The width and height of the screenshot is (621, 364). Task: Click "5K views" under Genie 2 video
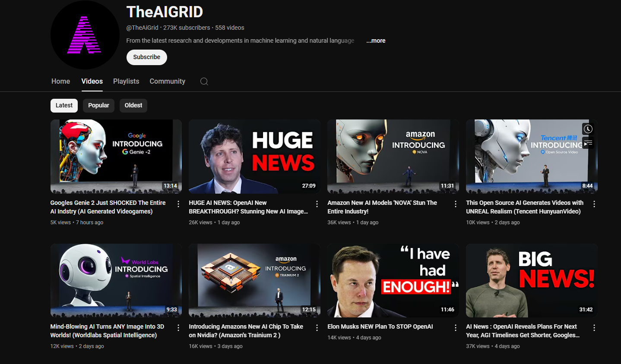click(x=60, y=223)
